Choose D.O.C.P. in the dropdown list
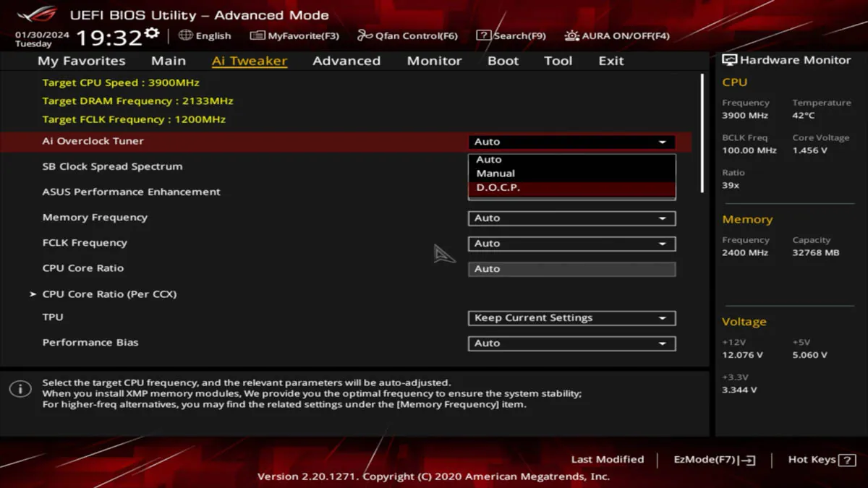The width and height of the screenshot is (868, 488). [571, 188]
